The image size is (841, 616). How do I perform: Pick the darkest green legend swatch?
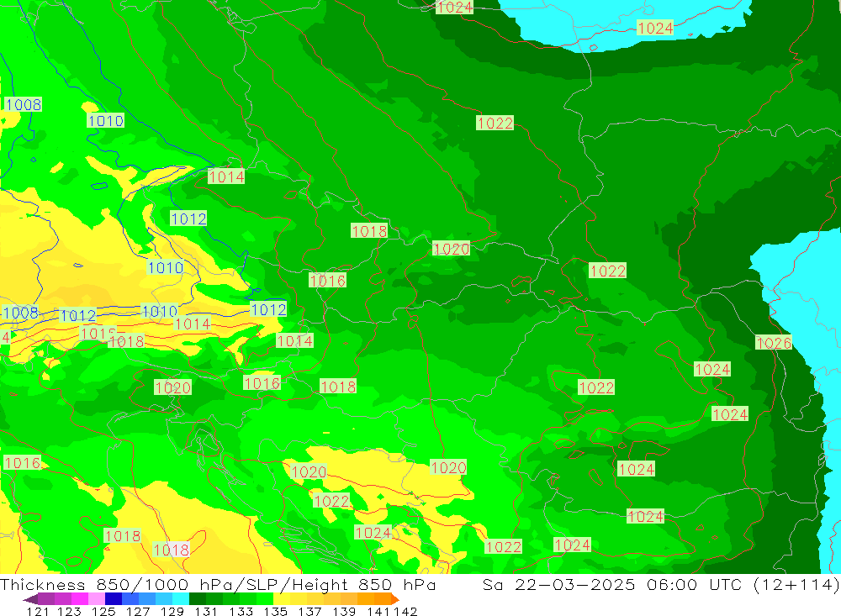(198, 599)
